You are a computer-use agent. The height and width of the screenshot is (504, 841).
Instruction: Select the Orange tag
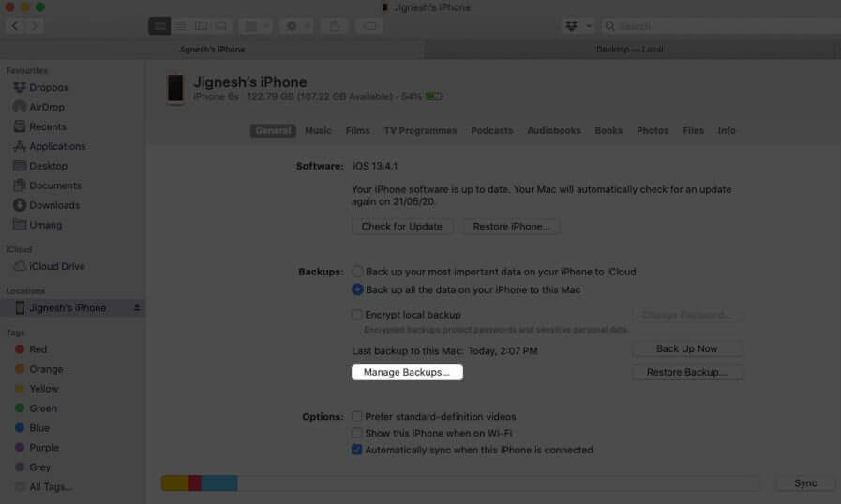46,369
